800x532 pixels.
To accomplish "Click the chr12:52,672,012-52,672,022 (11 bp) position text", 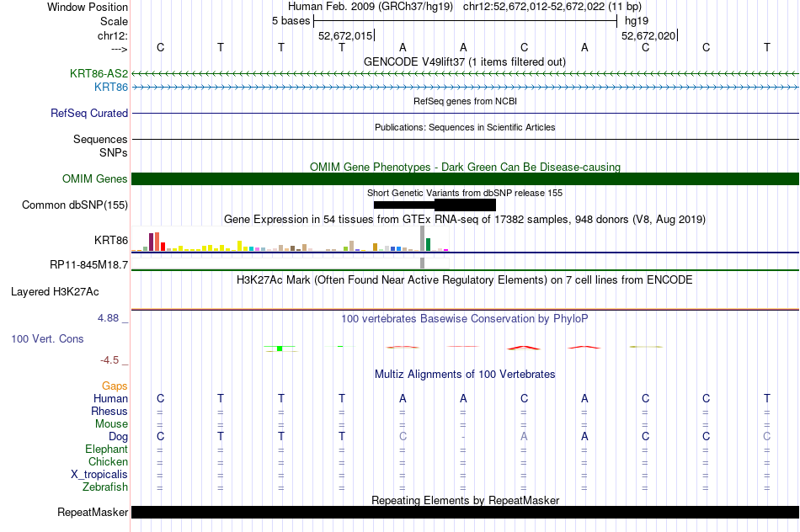I will (x=552, y=7).
